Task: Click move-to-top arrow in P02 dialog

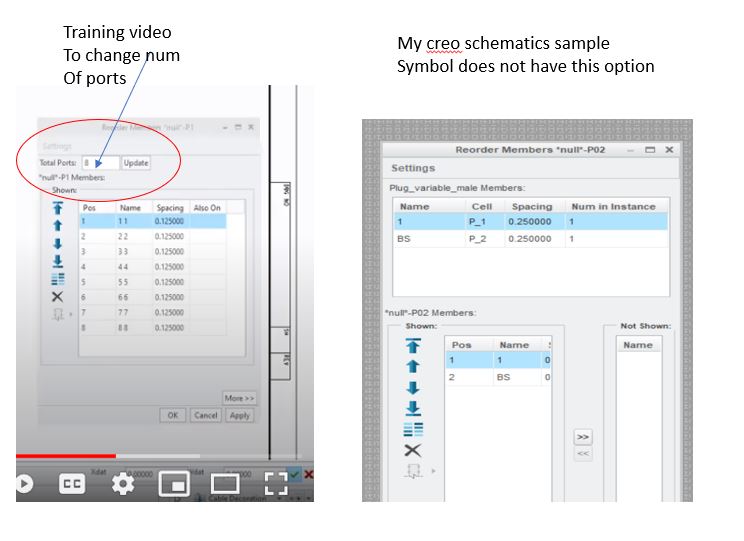Action: (x=413, y=347)
